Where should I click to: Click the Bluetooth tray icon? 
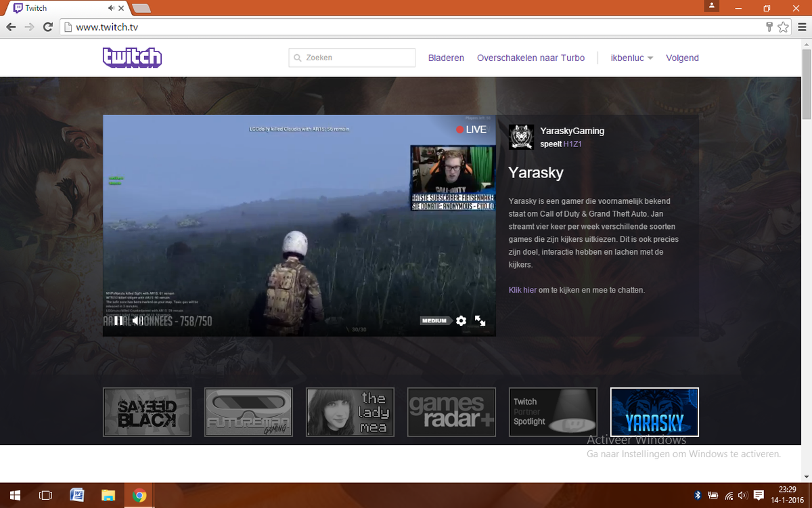pyautogui.click(x=697, y=496)
